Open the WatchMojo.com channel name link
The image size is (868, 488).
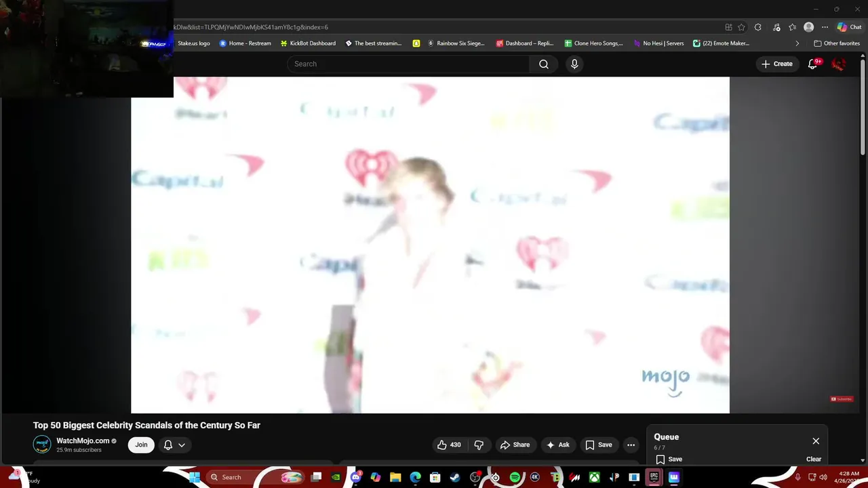[83, 441]
